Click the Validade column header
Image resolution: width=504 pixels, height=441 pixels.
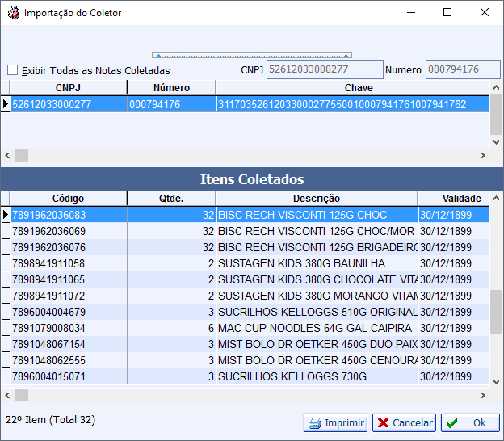454,199
